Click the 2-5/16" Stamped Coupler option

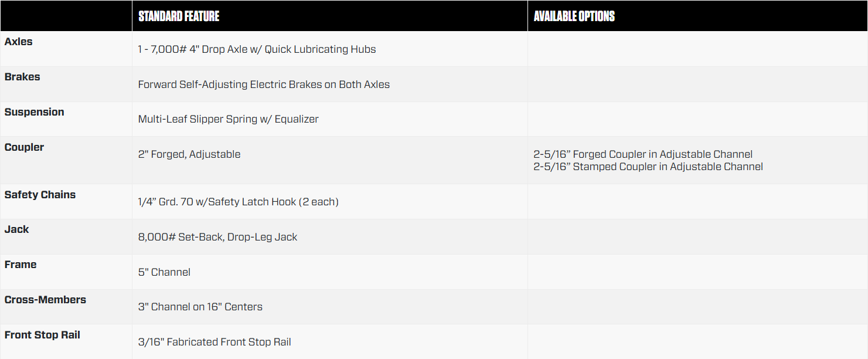point(648,167)
